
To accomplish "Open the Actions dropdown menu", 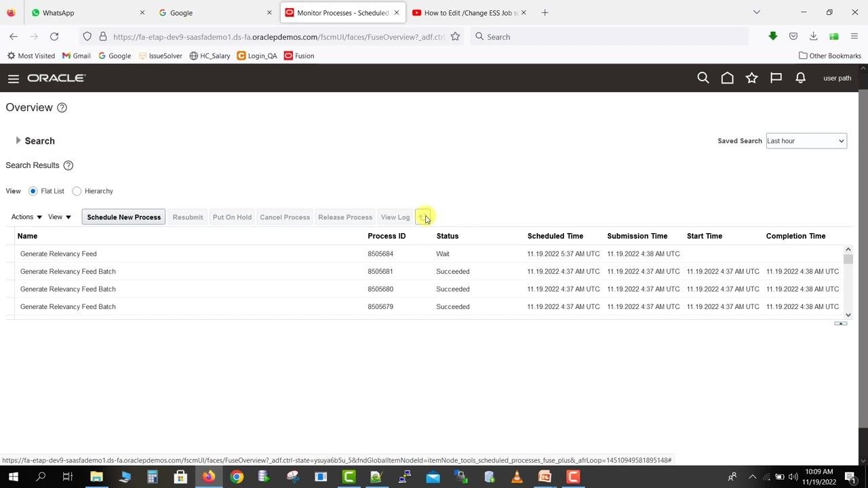I will 26,217.
